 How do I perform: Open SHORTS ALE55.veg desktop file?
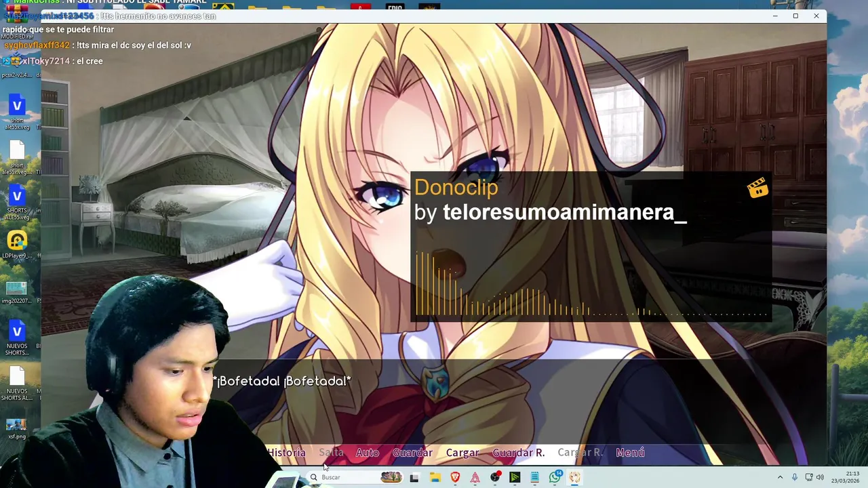[x=17, y=203]
